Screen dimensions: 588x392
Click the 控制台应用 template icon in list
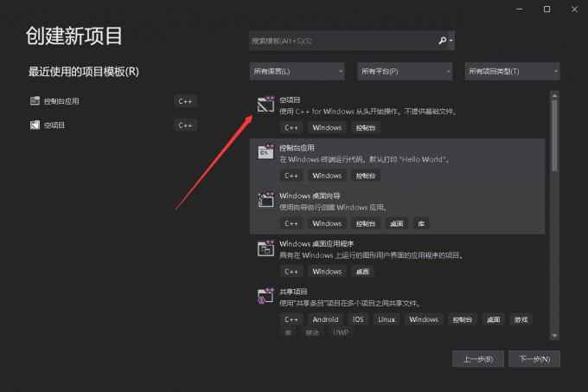[x=265, y=152]
